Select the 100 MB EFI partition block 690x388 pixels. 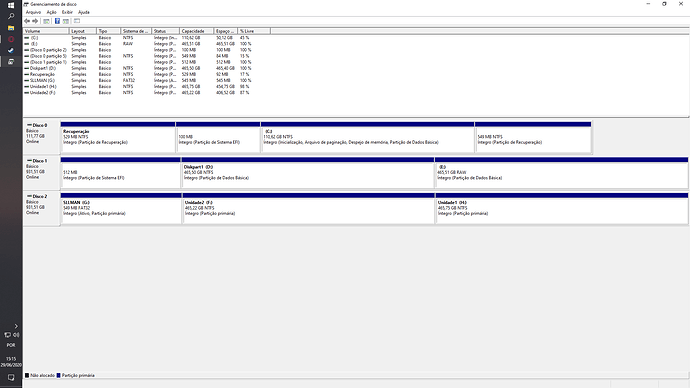point(218,137)
